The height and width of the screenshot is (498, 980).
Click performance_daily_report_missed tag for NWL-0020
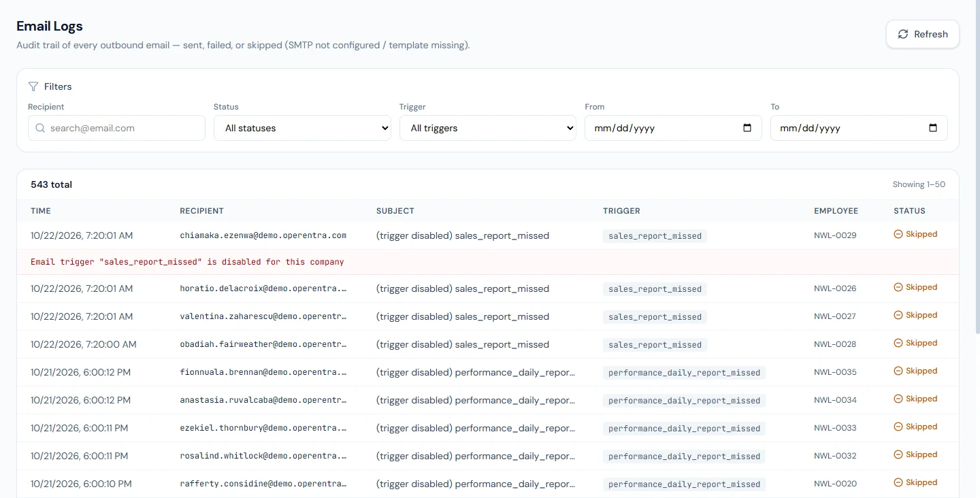pyautogui.click(x=684, y=484)
